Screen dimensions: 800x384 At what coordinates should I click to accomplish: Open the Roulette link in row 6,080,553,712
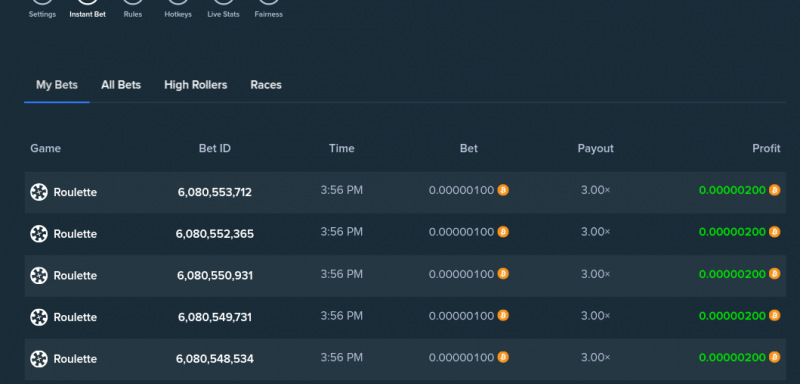75,192
